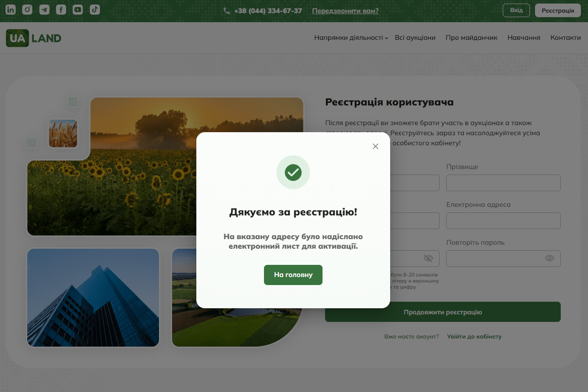
Task: Click the На головну button
Action: tap(293, 274)
